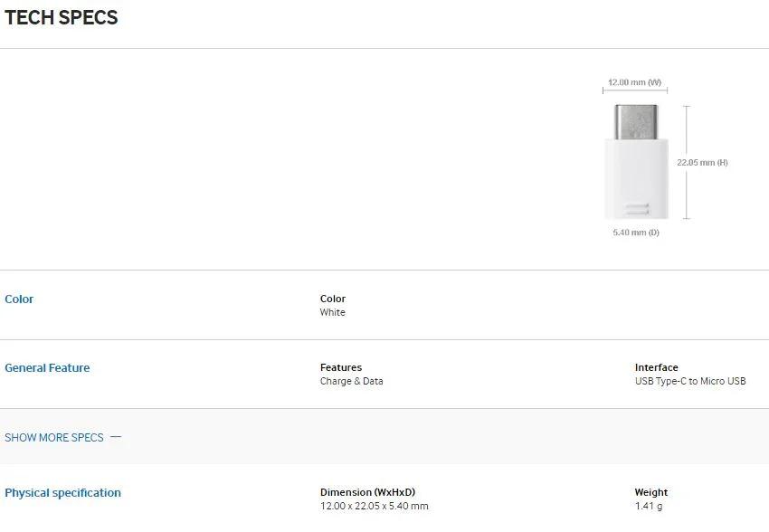Click the Features label under General Feature

tap(340, 368)
